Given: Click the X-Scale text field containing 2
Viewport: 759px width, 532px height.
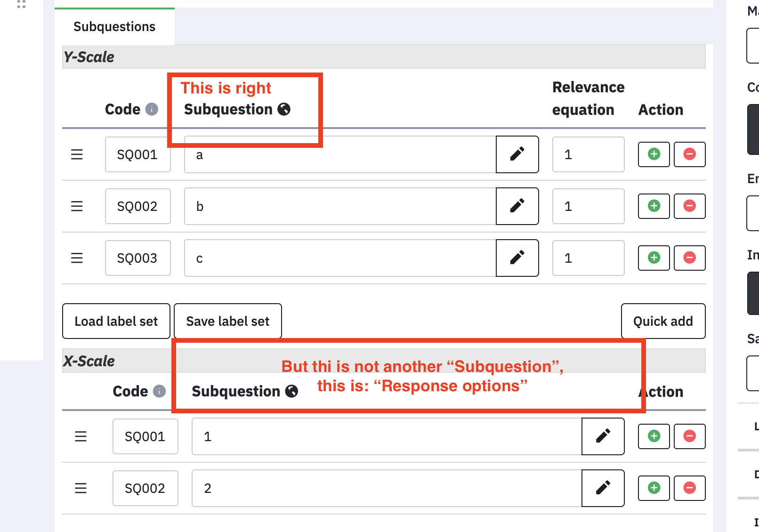Looking at the screenshot, I should click(x=386, y=488).
